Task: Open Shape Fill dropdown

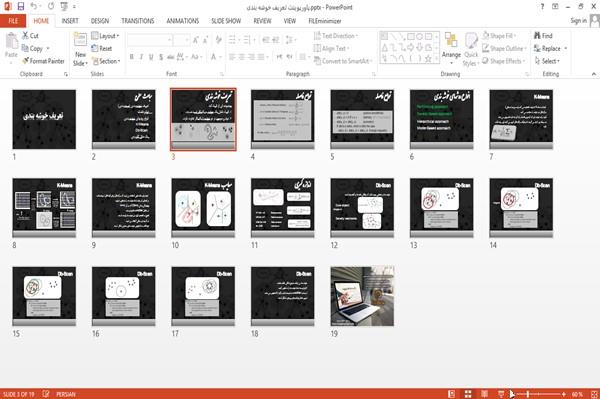Action: (499, 36)
